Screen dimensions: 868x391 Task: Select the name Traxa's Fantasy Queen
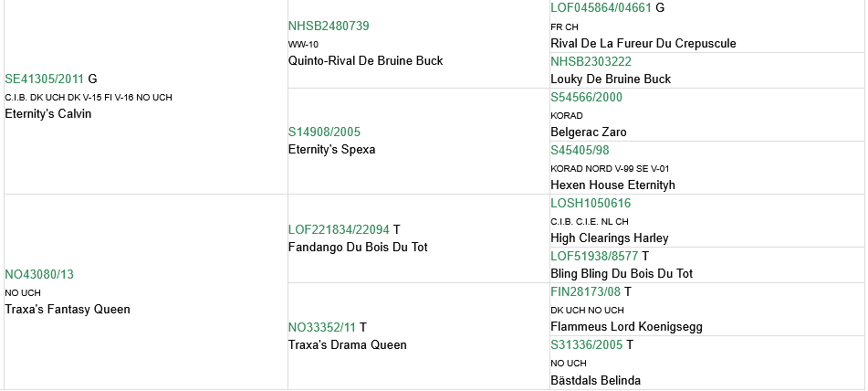point(68,309)
